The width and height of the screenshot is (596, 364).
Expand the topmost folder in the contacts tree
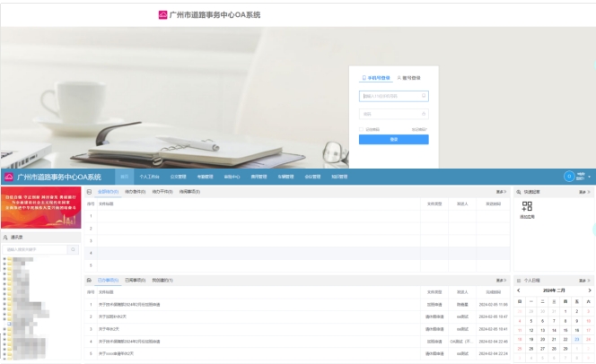pos(4,259)
